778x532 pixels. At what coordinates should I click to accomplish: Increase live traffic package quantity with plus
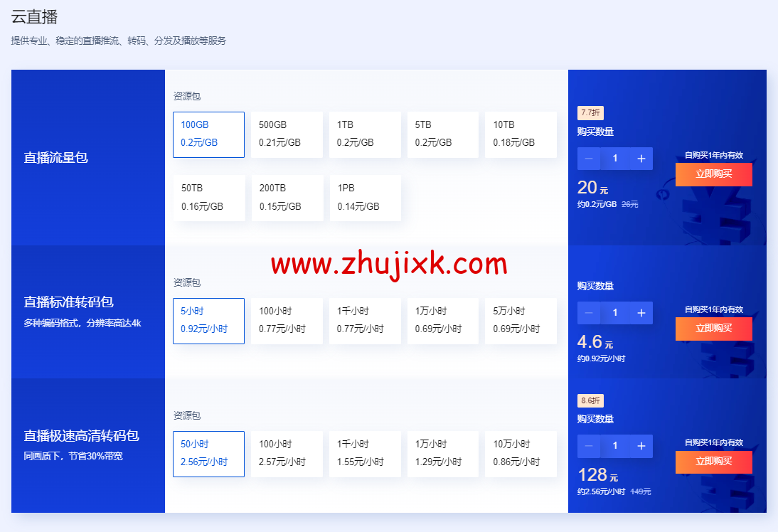coord(641,159)
